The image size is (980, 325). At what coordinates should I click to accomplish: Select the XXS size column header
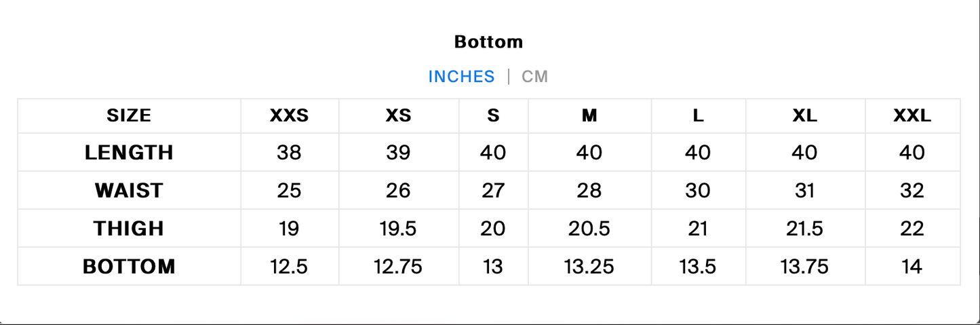tap(289, 116)
